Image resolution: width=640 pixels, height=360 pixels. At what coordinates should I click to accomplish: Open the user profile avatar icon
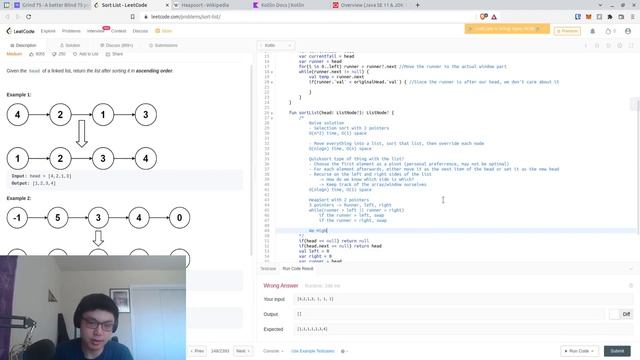[628, 31]
